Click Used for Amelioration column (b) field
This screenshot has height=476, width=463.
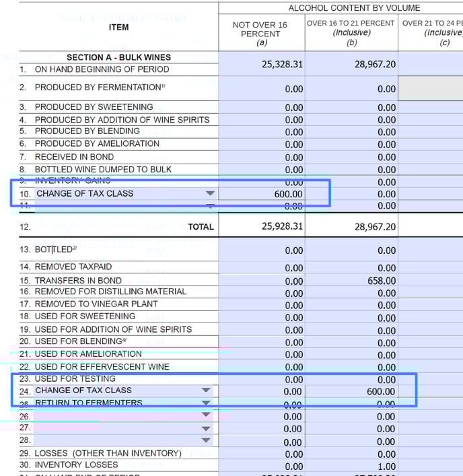[x=351, y=355]
